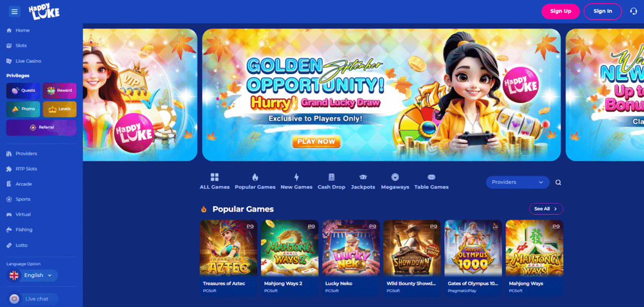Expand the Providers dropdown
The width and height of the screenshot is (644, 307).
coord(518,182)
